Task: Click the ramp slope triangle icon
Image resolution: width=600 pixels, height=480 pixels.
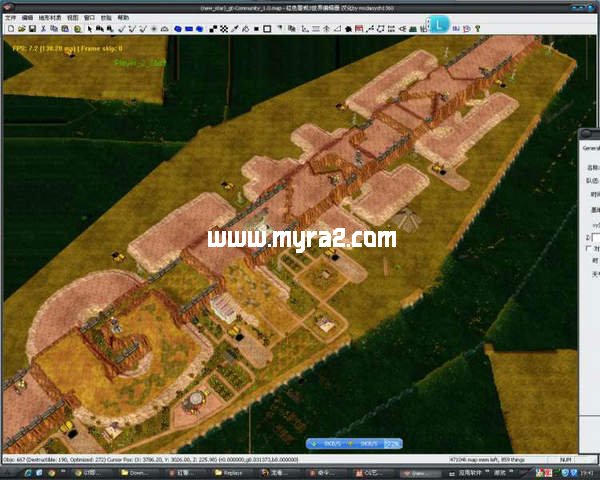Action: 338,29
